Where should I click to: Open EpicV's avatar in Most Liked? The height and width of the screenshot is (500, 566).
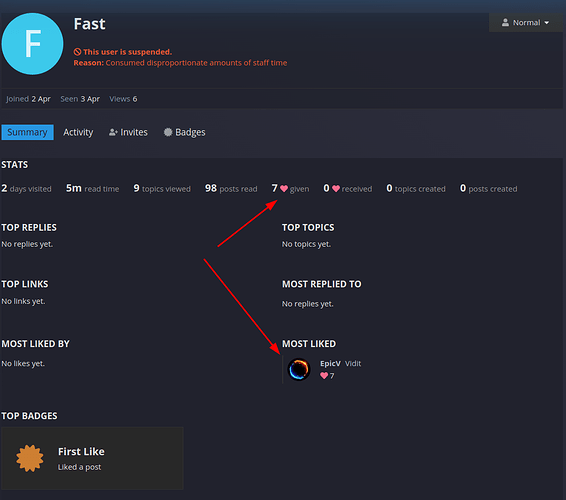299,369
